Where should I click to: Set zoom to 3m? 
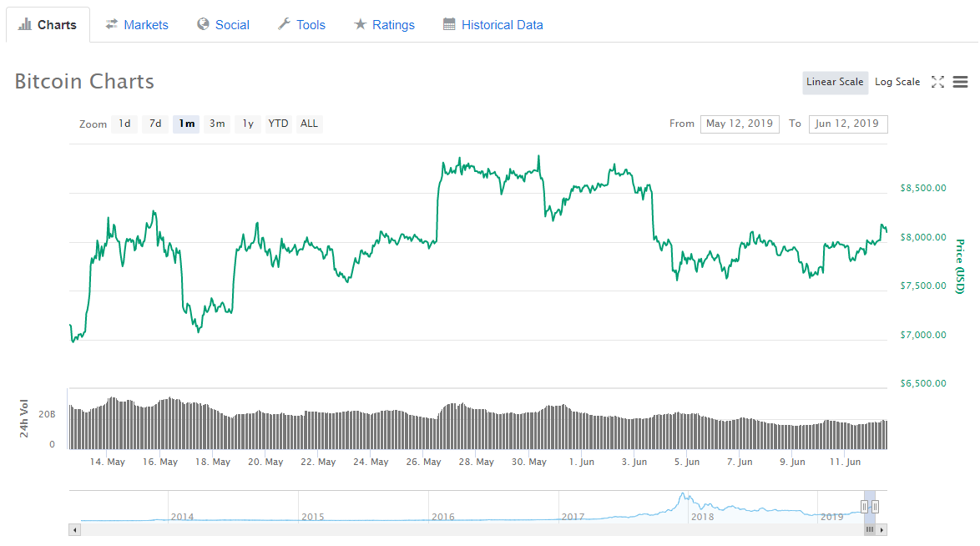217,124
